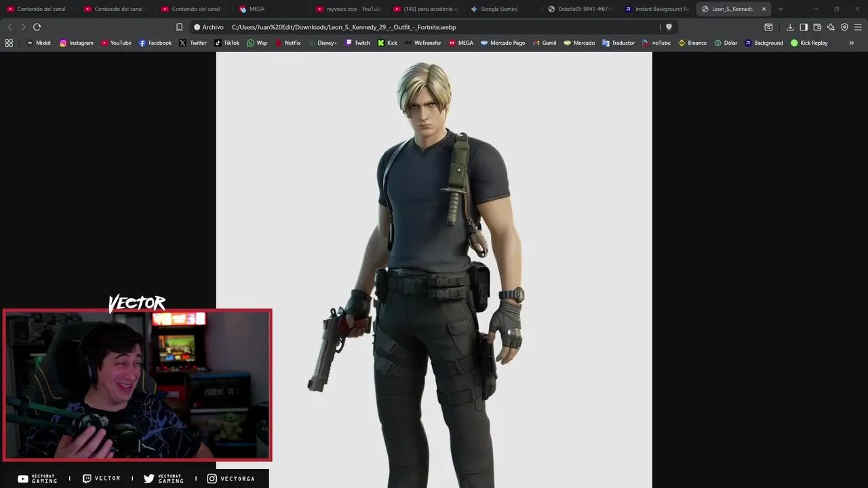The width and height of the screenshot is (868, 488).
Task: Open the Disney+ bookmark
Action: point(322,43)
